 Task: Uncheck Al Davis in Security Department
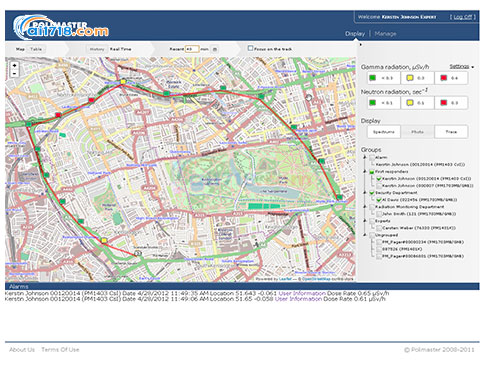click(x=379, y=200)
